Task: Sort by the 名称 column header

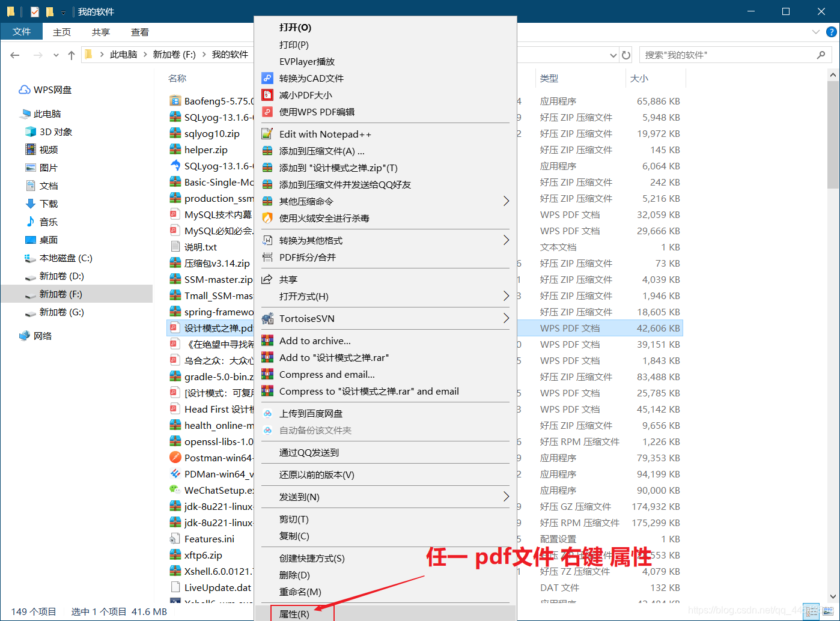Action: tap(177, 78)
